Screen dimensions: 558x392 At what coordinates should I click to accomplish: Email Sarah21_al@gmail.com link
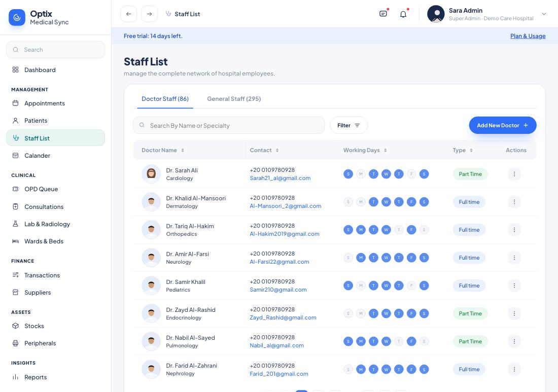pos(280,178)
